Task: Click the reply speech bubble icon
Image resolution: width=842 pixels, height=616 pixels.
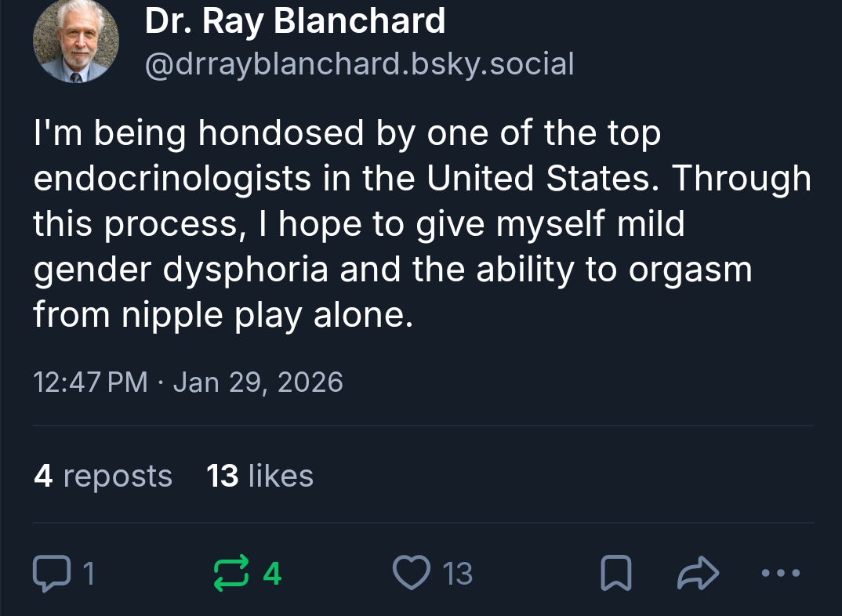Action: [x=50, y=574]
